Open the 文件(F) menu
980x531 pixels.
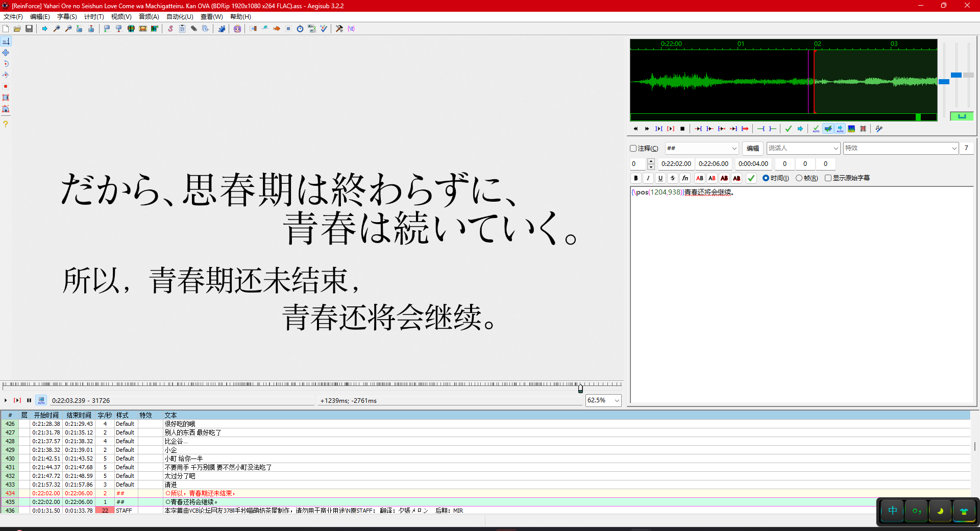coord(13,17)
